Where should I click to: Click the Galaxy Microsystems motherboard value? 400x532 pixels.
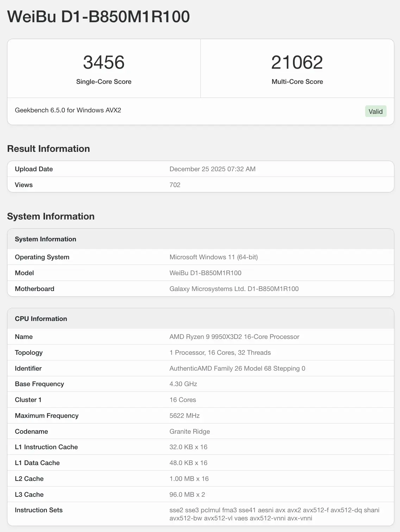[x=234, y=289]
